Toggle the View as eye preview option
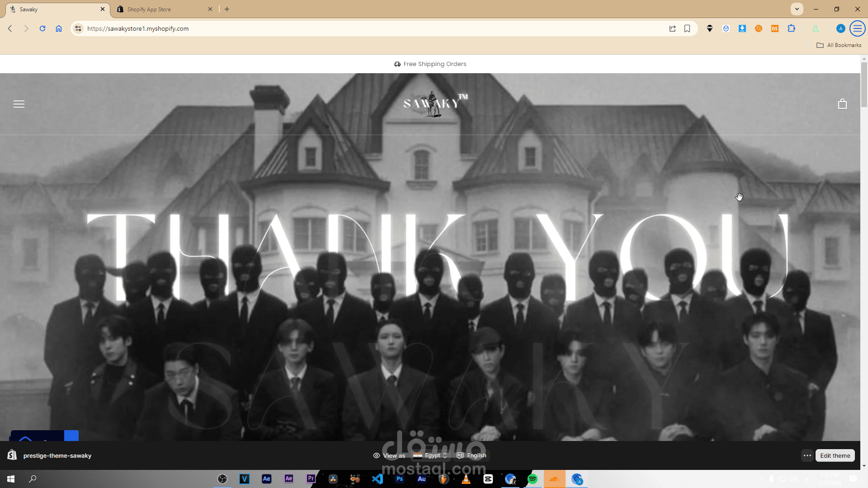The width and height of the screenshot is (868, 488). pos(389,455)
